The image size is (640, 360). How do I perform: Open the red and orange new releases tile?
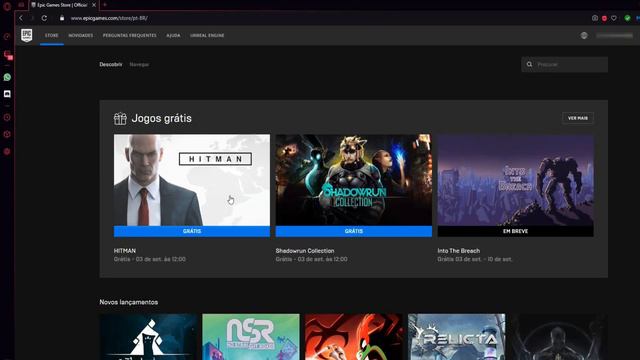coord(353,337)
